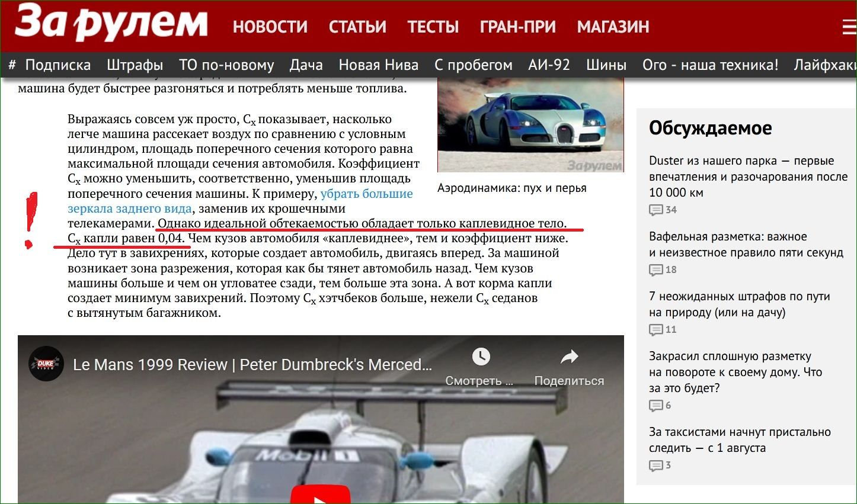Open the Вафельная разметка article link
This screenshot has height=504, width=857.
point(746,244)
